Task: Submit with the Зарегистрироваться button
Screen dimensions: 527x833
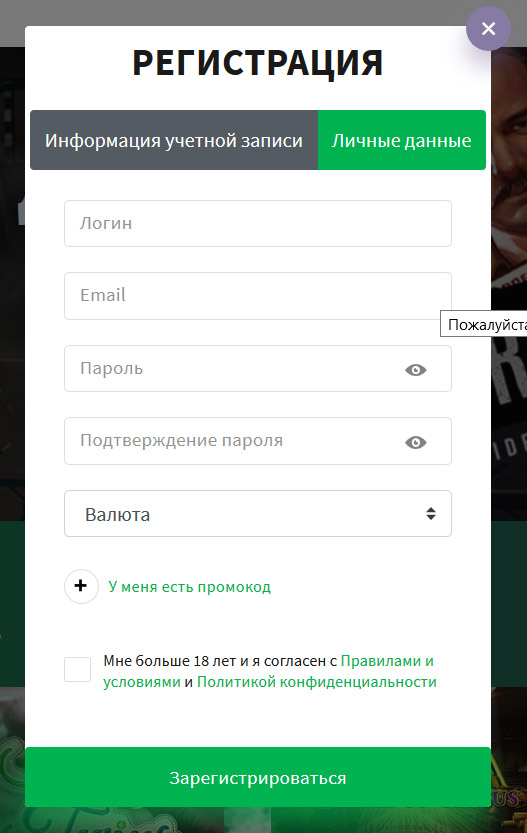Action: 258,777
